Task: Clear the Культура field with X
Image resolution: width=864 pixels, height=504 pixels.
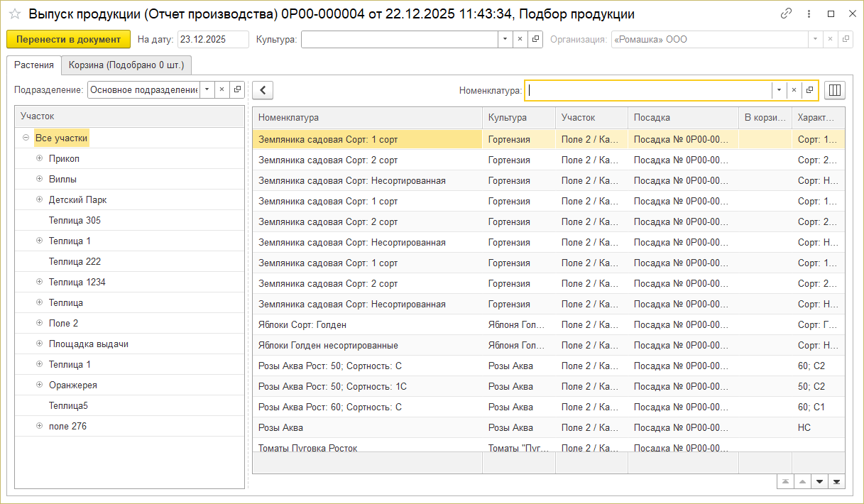Action: [520, 40]
